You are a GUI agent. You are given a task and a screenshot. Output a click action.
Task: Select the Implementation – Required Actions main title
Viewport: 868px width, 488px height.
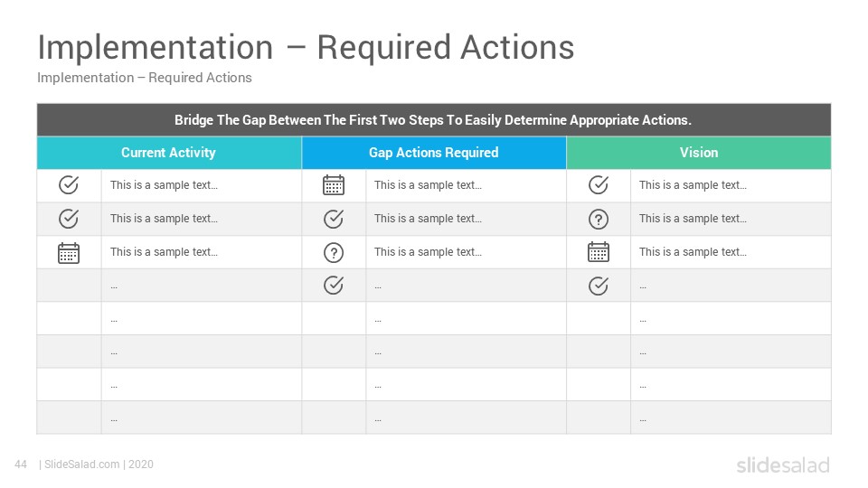306,47
